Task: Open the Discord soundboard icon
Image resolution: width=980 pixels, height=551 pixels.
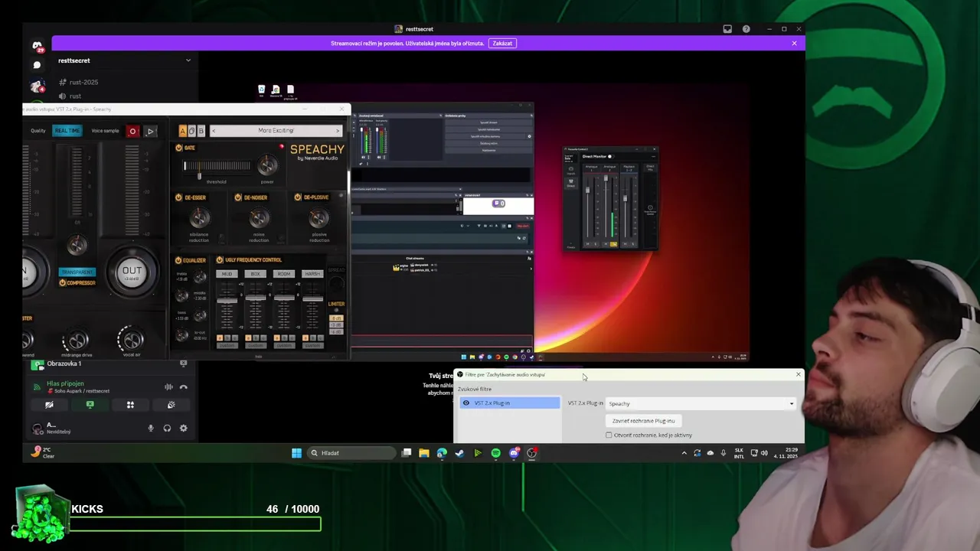Action: pos(171,405)
